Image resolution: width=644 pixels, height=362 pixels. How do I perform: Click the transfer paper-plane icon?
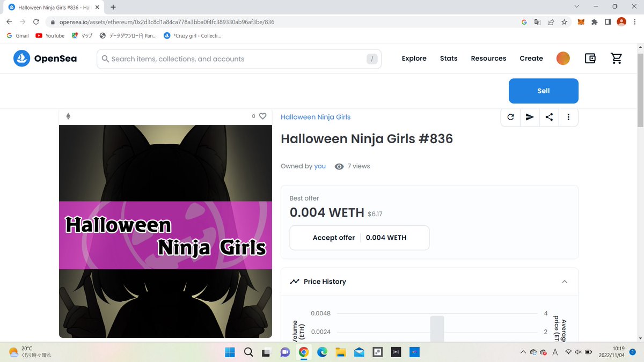point(530,117)
